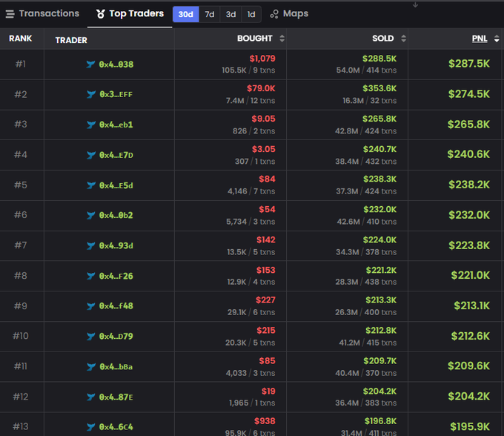Open trader 0x4...eb1 address link

pyautogui.click(x=116, y=125)
